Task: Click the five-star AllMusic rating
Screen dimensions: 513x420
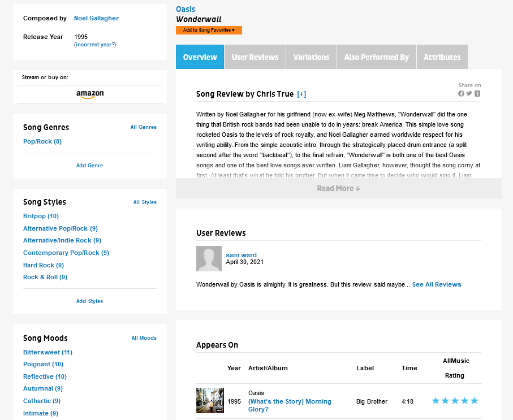Action: 454,401
